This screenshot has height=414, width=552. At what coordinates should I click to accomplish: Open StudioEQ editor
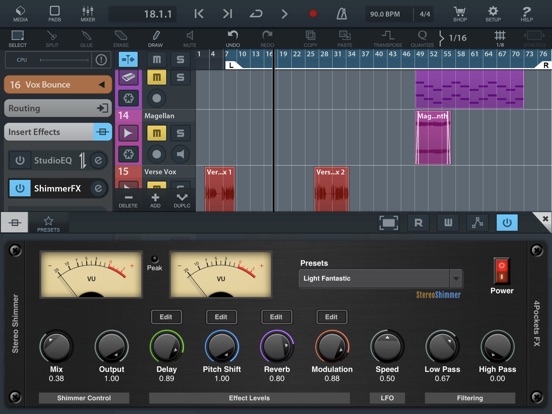tap(98, 161)
